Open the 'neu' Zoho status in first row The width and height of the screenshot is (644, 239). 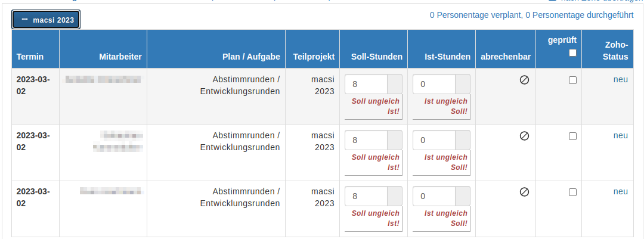point(621,80)
